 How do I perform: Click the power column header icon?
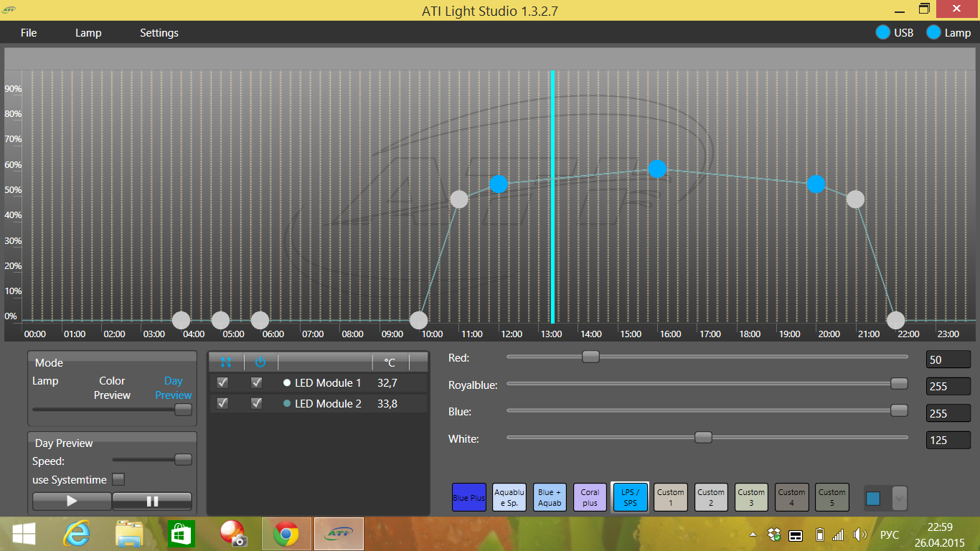coord(260,362)
